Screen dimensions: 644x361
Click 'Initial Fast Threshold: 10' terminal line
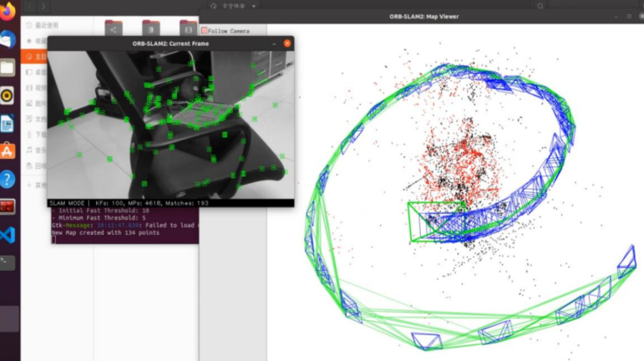pyautogui.click(x=100, y=211)
